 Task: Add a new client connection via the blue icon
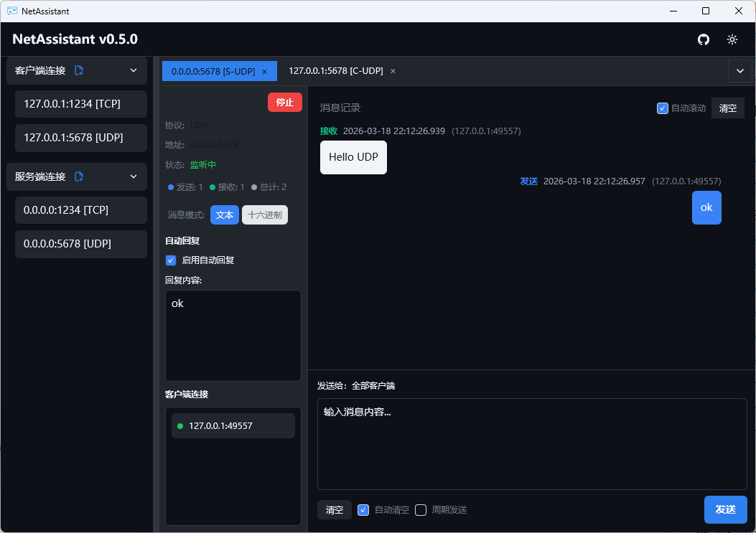[x=79, y=70]
